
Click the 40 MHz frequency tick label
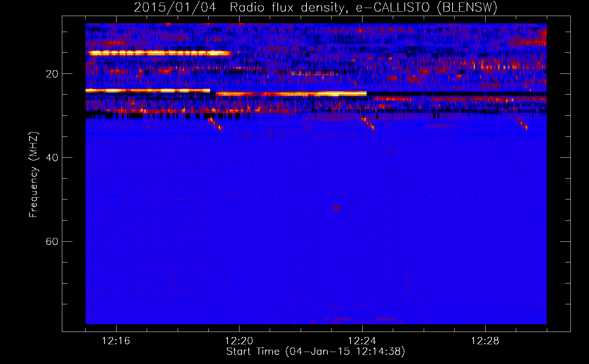(52, 158)
